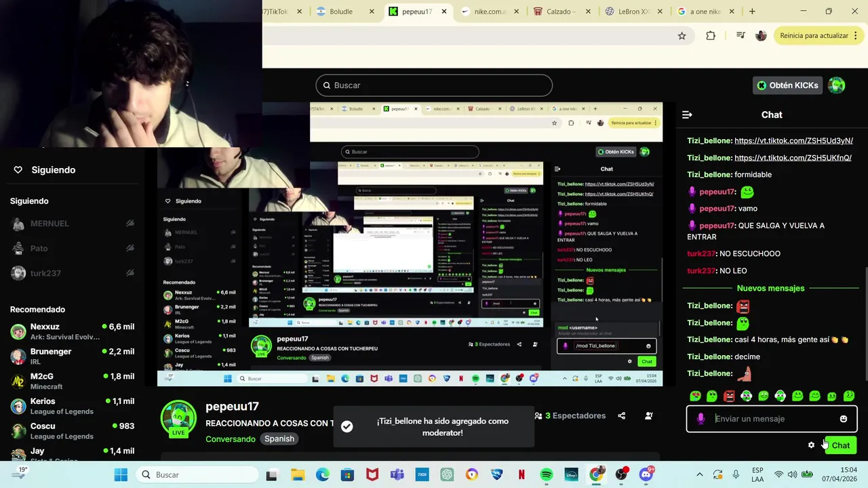Open Siguiendo page in sidebar
This screenshot has width=868, height=488.
coord(53,170)
